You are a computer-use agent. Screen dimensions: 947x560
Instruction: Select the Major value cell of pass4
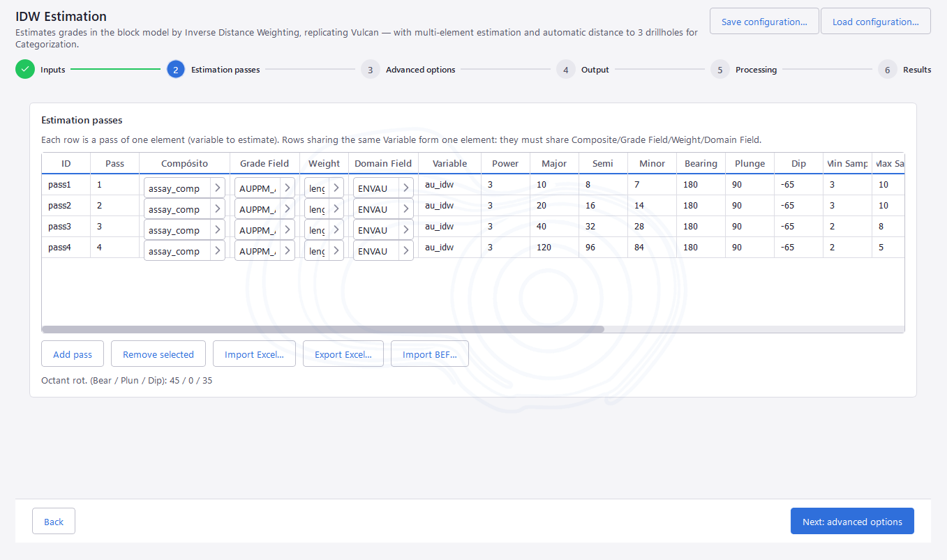(555, 248)
